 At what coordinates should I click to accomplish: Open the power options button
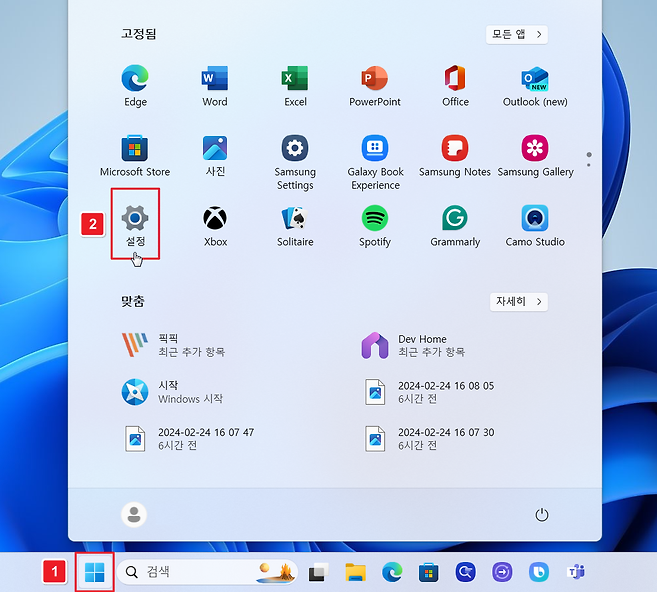(542, 514)
